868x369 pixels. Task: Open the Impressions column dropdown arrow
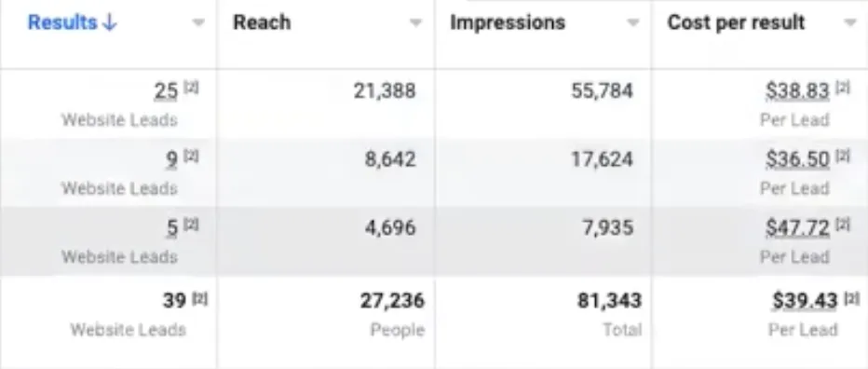coord(632,23)
